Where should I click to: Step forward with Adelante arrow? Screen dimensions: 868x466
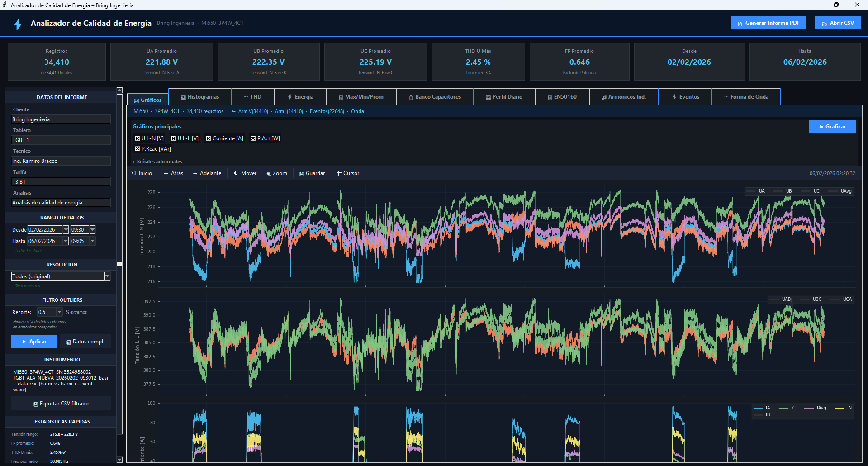click(207, 173)
